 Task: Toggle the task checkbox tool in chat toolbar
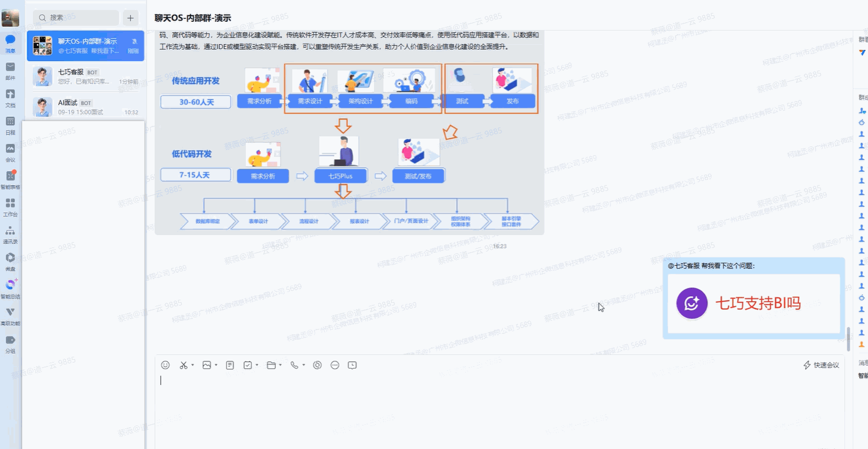point(247,364)
